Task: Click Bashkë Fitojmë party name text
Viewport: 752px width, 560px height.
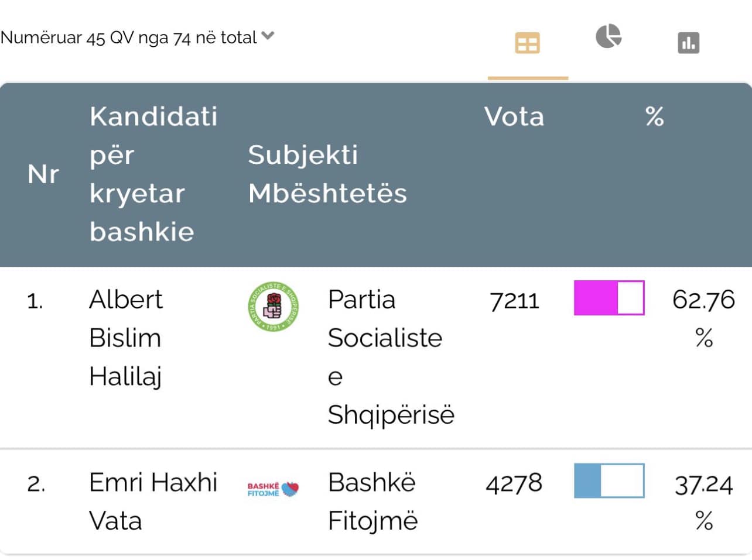Action: (x=372, y=501)
